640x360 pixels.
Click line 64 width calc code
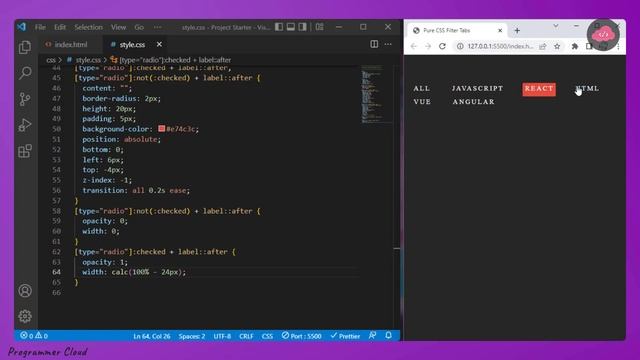pyautogui.click(x=134, y=272)
